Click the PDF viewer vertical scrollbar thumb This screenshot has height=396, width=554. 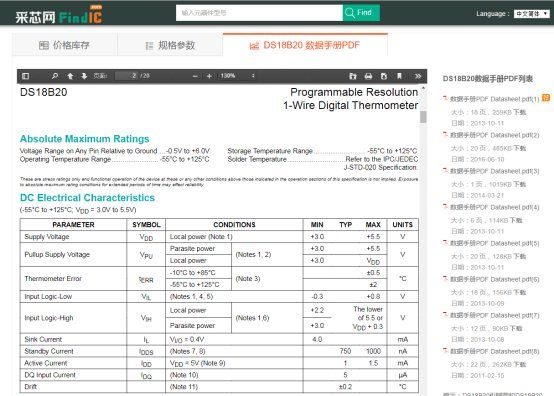pyautogui.click(x=423, y=117)
